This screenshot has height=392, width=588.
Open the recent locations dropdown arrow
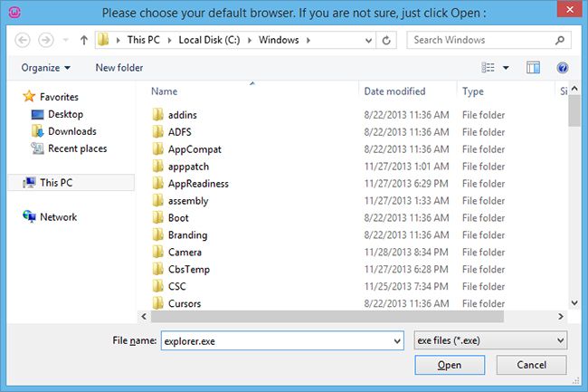[x=66, y=40]
